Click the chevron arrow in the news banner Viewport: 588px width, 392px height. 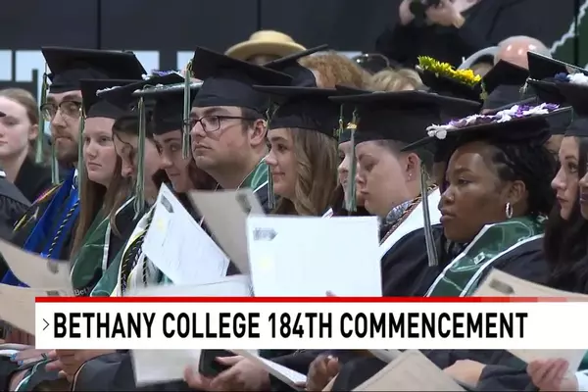pyautogui.click(x=46, y=324)
